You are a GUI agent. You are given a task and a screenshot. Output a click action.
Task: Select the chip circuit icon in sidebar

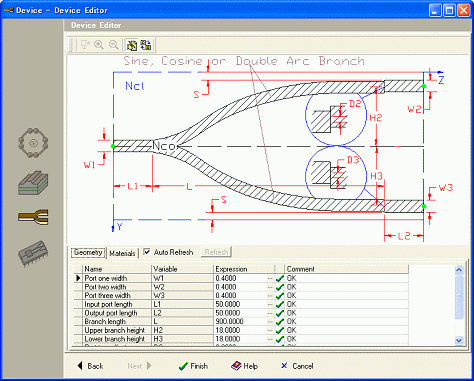pos(33,254)
